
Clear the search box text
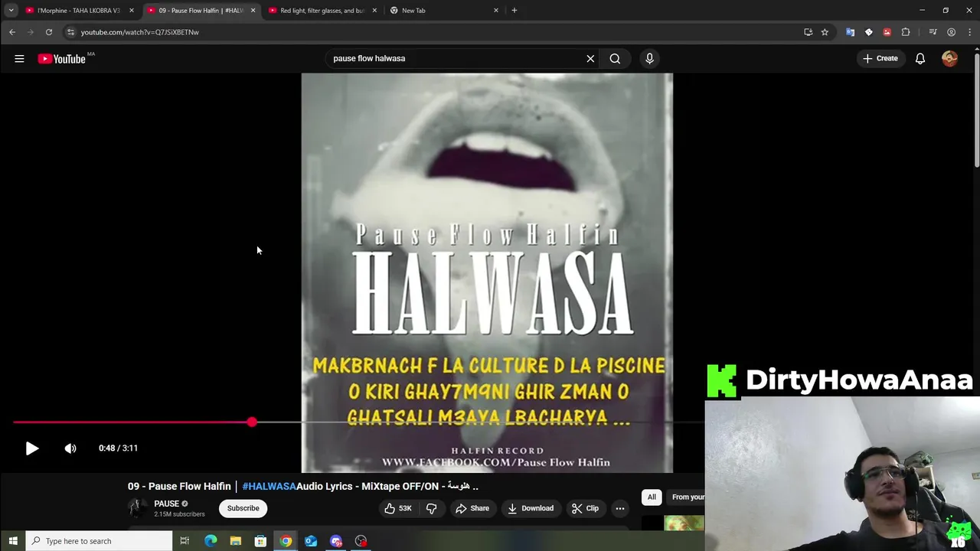590,58
